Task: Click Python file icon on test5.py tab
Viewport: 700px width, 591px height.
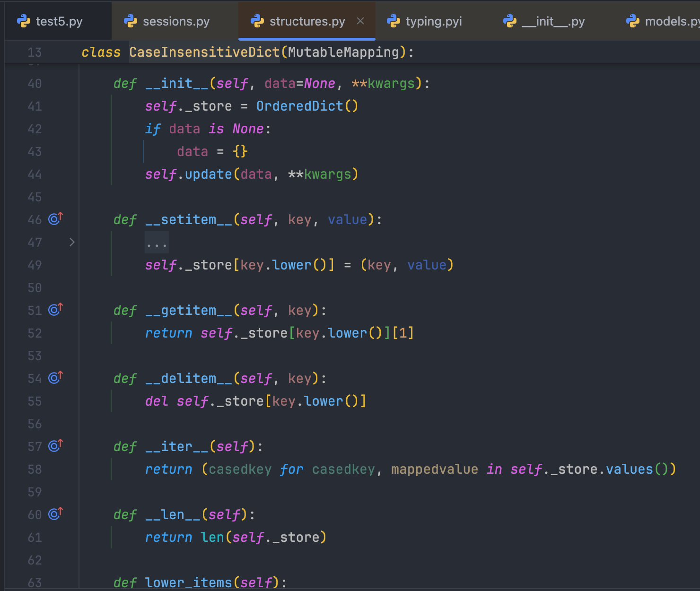Action: (x=23, y=21)
